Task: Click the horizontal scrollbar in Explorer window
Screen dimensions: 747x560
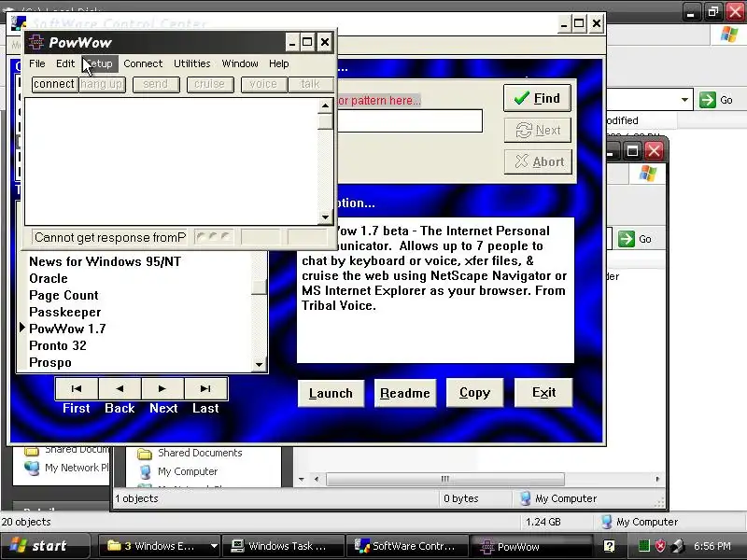Action: (445, 479)
